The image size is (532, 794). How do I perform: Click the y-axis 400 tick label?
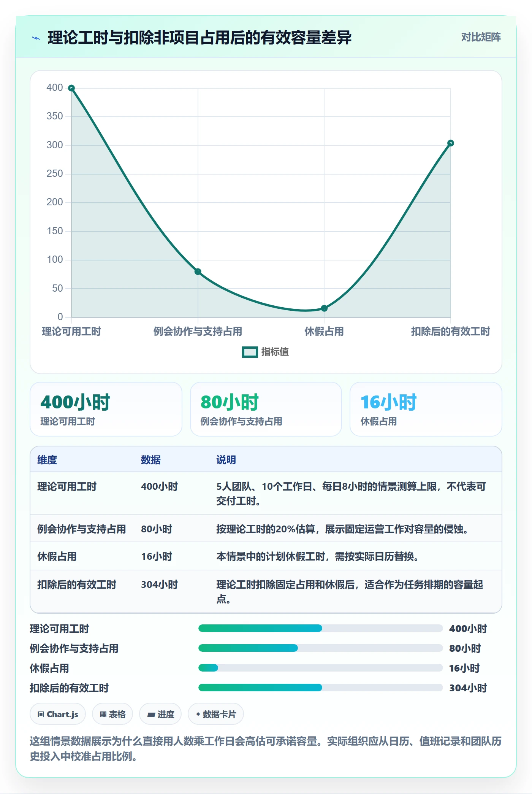coord(55,87)
